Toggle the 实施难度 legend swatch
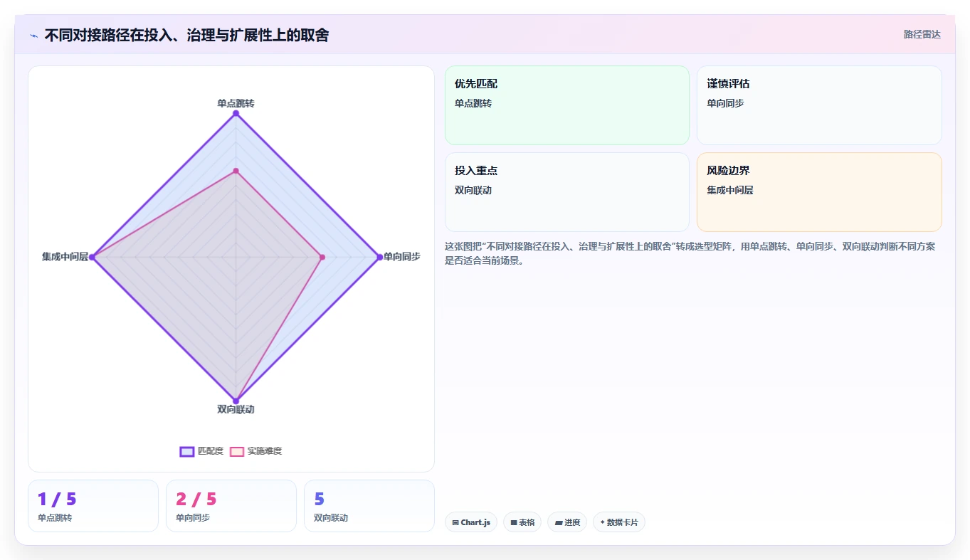Image resolution: width=970 pixels, height=560 pixels. (237, 451)
